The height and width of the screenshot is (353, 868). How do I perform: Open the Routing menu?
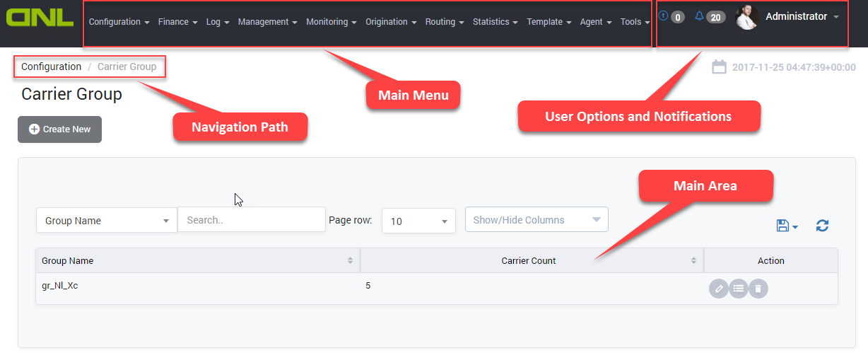[444, 22]
